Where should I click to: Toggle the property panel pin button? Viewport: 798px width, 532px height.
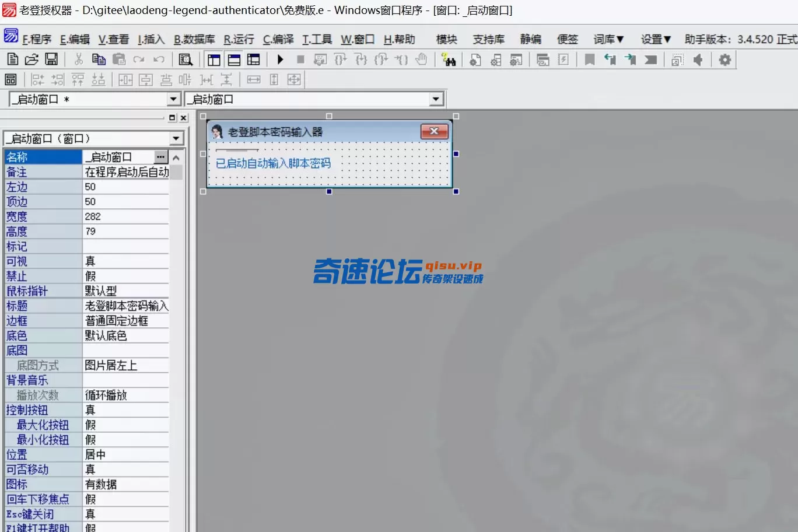172,118
